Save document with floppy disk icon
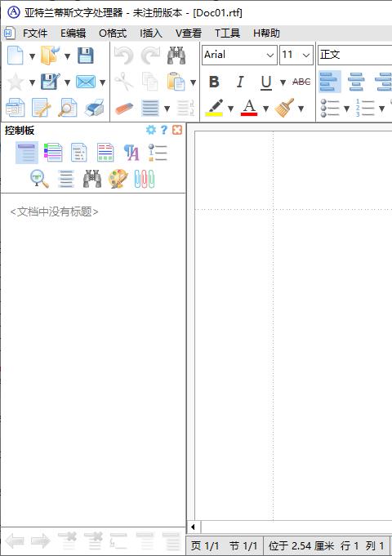The width and height of the screenshot is (392, 556). point(86,56)
